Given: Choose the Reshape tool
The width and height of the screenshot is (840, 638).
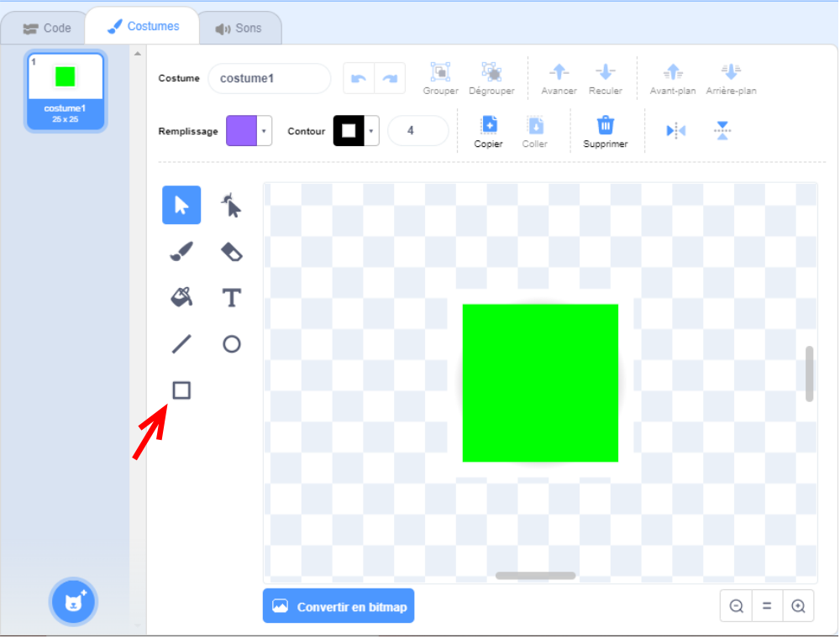Looking at the screenshot, I should click(231, 205).
